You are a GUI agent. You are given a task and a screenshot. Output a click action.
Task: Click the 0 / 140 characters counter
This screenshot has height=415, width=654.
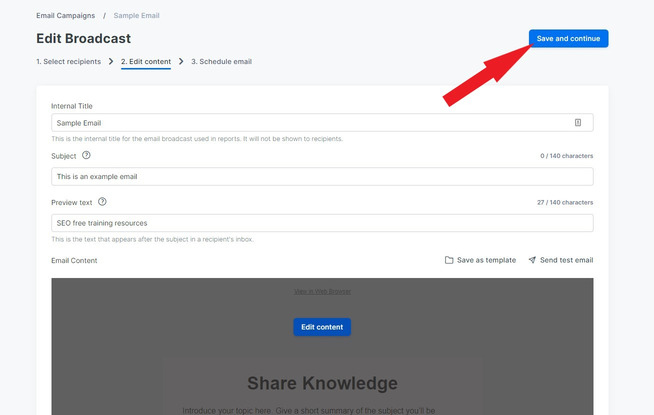566,156
